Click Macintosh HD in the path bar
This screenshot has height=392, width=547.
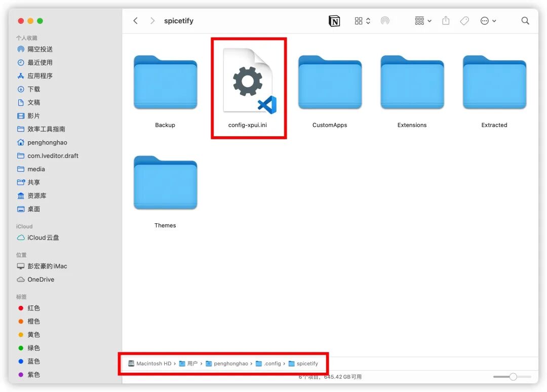click(x=149, y=364)
